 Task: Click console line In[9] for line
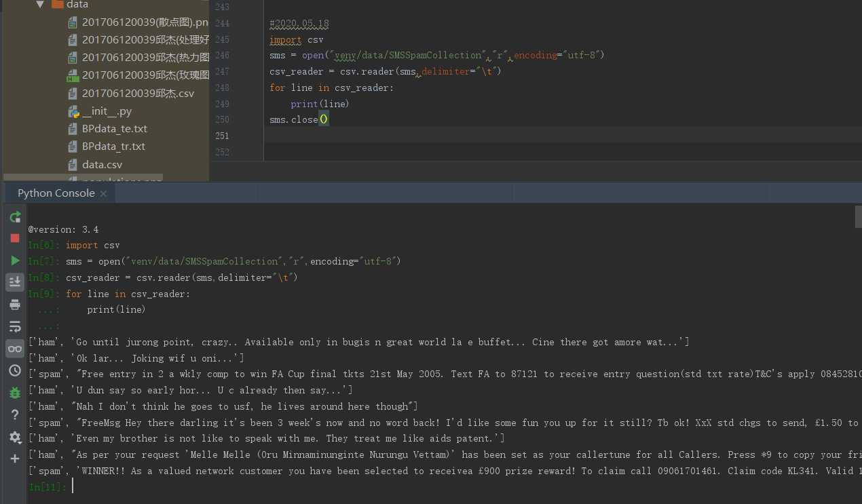click(109, 294)
